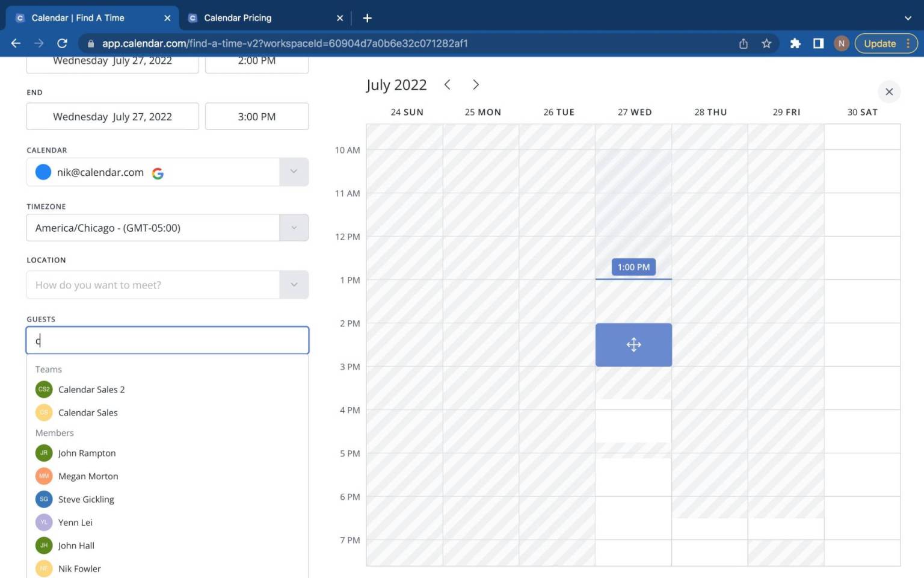Bookmark this page using the star icon
Viewport: 924px width, 578px height.
[766, 43]
